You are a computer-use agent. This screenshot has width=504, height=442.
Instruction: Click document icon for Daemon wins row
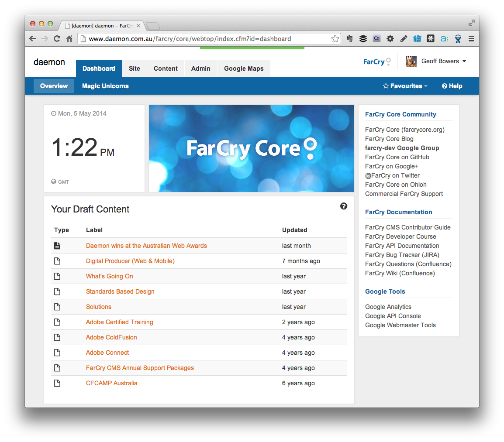(57, 246)
